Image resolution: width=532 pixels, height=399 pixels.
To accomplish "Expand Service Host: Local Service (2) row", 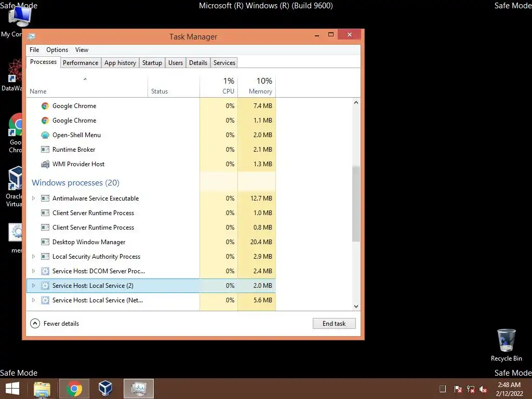I will click(33, 286).
